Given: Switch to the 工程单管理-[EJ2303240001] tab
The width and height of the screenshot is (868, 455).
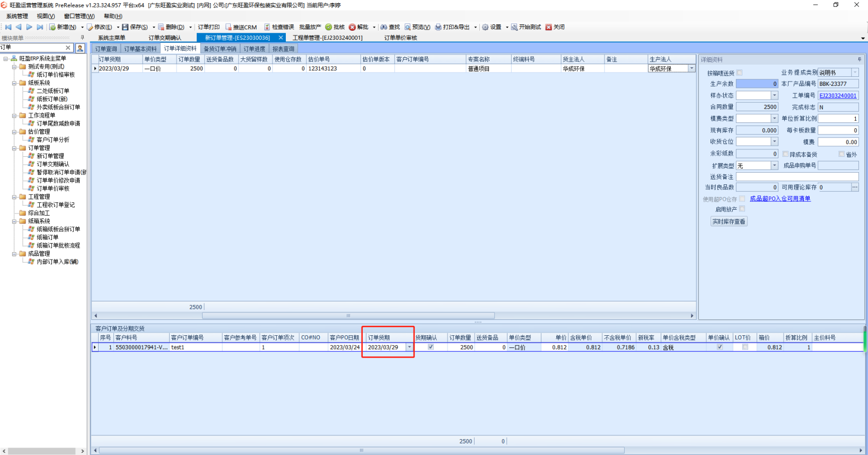Looking at the screenshot, I should 328,38.
